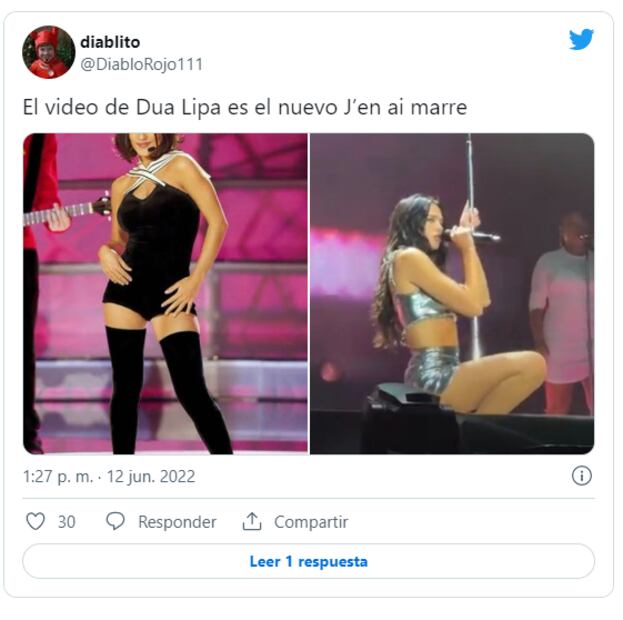The height and width of the screenshot is (620, 623).
Task: Click the person in white at photo edge
Action: [562, 314]
